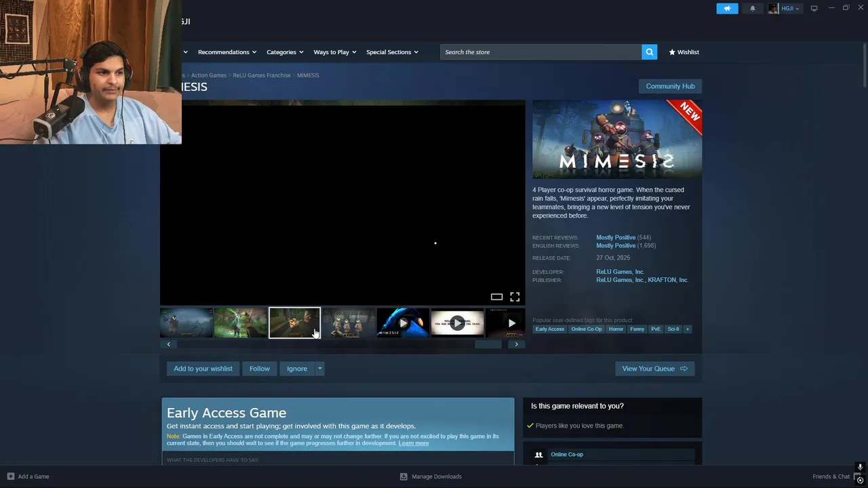
Task: Open the notifications bell
Action: [x=752, y=8]
